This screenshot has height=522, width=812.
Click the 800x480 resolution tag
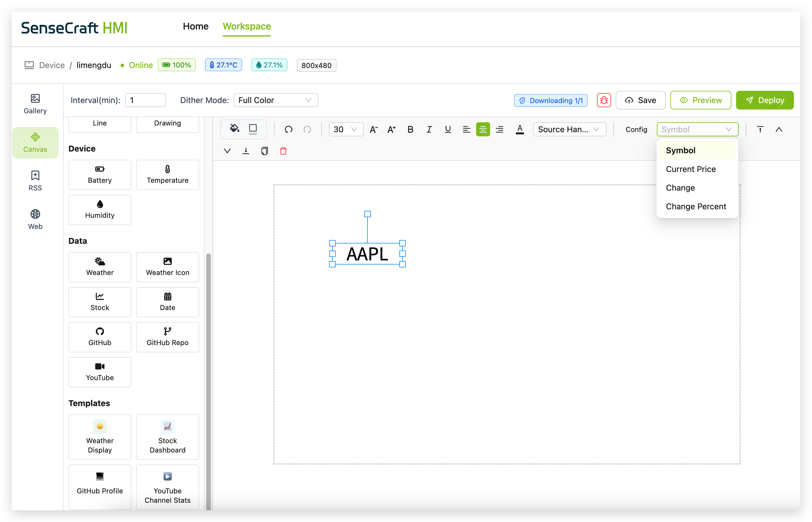click(x=316, y=65)
